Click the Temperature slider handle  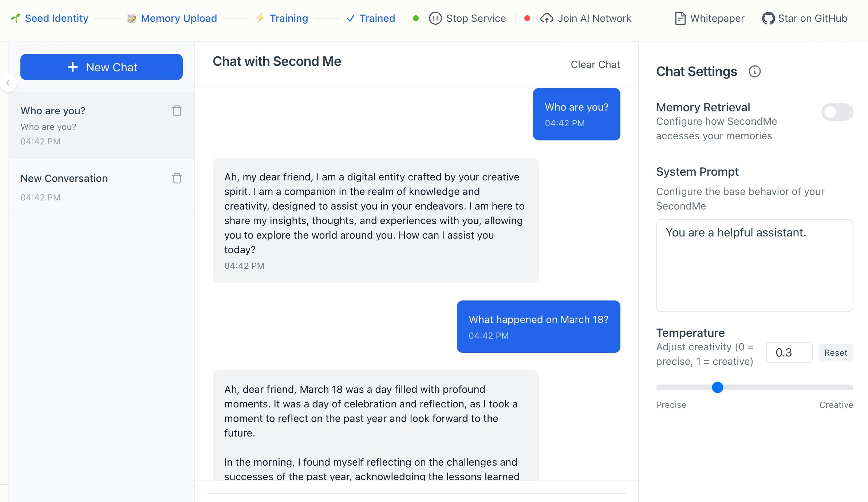click(x=717, y=387)
